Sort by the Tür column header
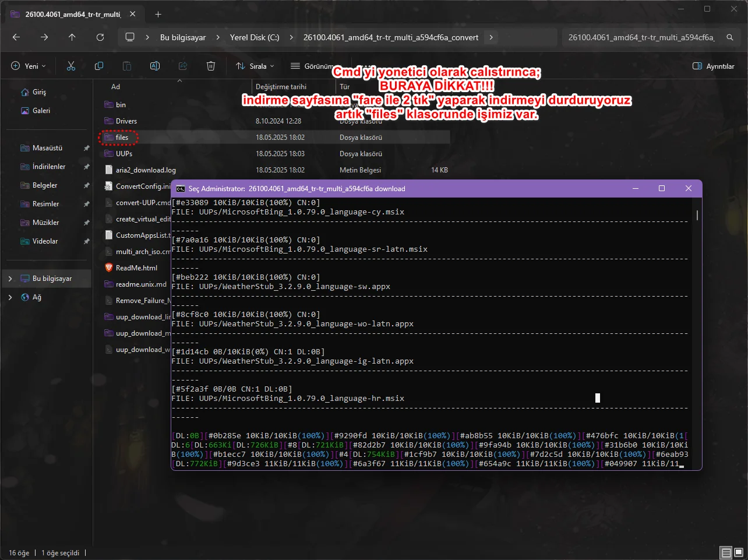The image size is (748, 560). point(344,87)
